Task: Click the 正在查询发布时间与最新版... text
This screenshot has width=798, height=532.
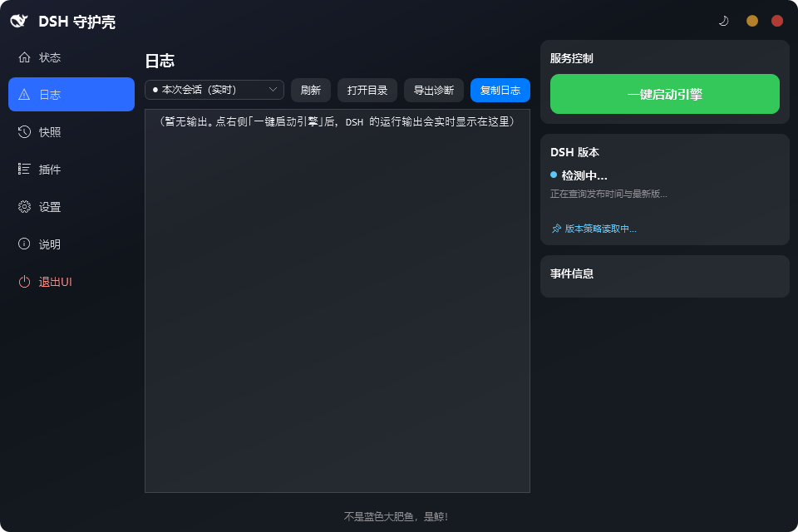Action: [x=608, y=194]
